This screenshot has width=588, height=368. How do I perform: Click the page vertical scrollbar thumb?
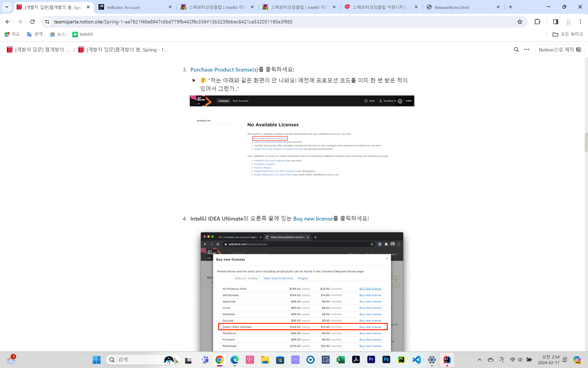(x=586, y=142)
